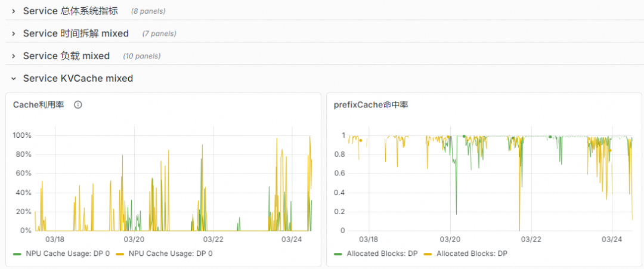Viewport: 644px width, 269px height.
Task: Click the Service 时间拆解 mixed row title
Action: (76, 33)
